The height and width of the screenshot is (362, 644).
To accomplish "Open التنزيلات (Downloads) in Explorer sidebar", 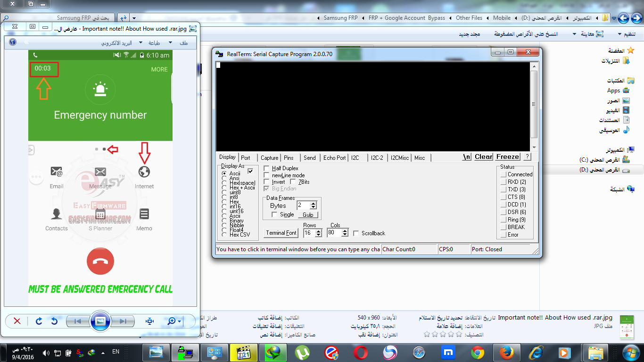I will (x=616, y=61).
